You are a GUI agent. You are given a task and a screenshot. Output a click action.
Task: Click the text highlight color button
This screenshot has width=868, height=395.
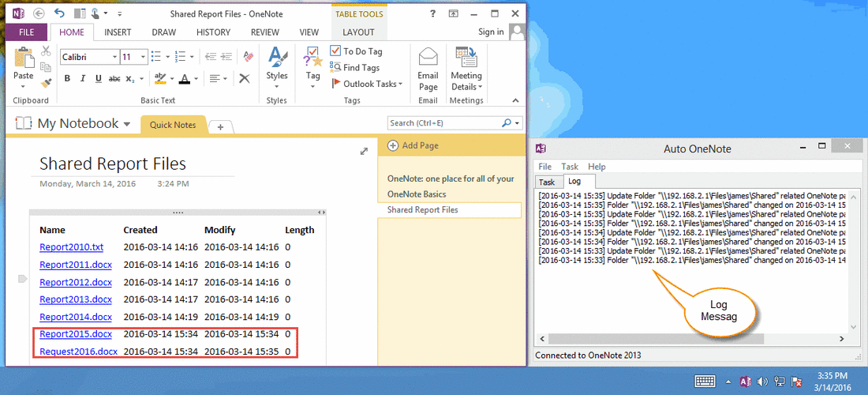(x=160, y=79)
